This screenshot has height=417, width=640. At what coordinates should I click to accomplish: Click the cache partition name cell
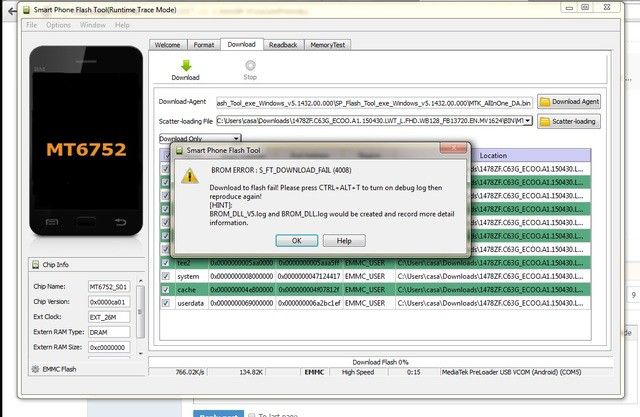(192, 290)
